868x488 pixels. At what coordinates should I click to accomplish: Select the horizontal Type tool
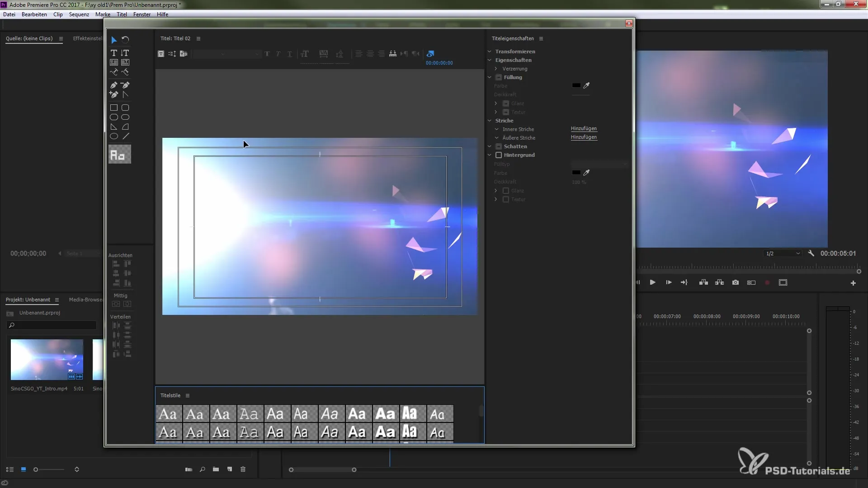click(114, 53)
